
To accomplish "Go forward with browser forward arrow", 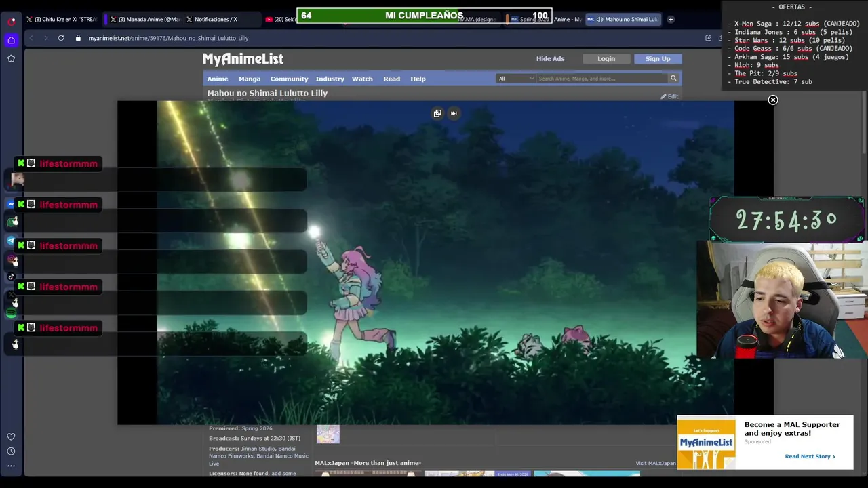I will pyautogui.click(x=45, y=38).
